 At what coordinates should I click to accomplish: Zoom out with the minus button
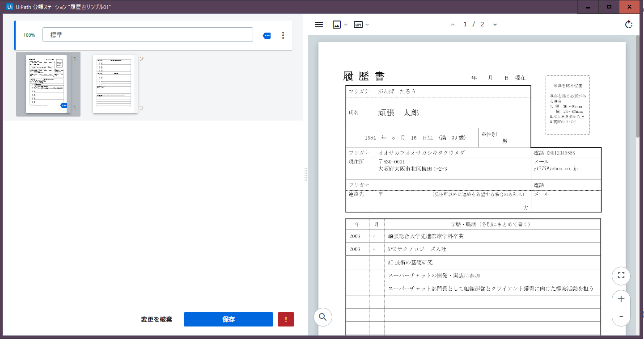(621, 317)
